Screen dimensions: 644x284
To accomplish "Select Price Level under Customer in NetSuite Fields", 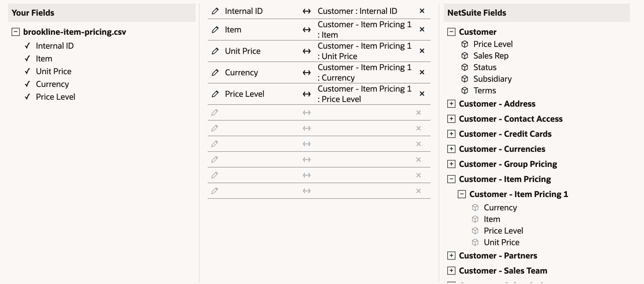I will (x=493, y=44).
